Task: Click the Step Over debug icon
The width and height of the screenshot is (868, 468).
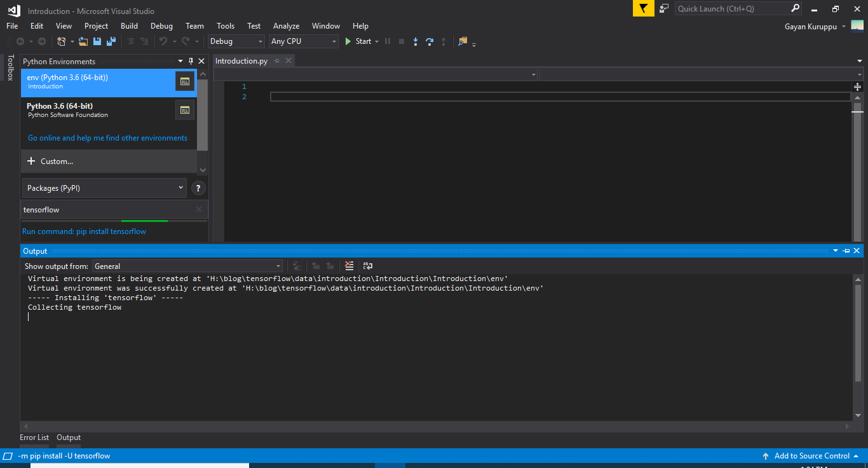Action: point(430,41)
